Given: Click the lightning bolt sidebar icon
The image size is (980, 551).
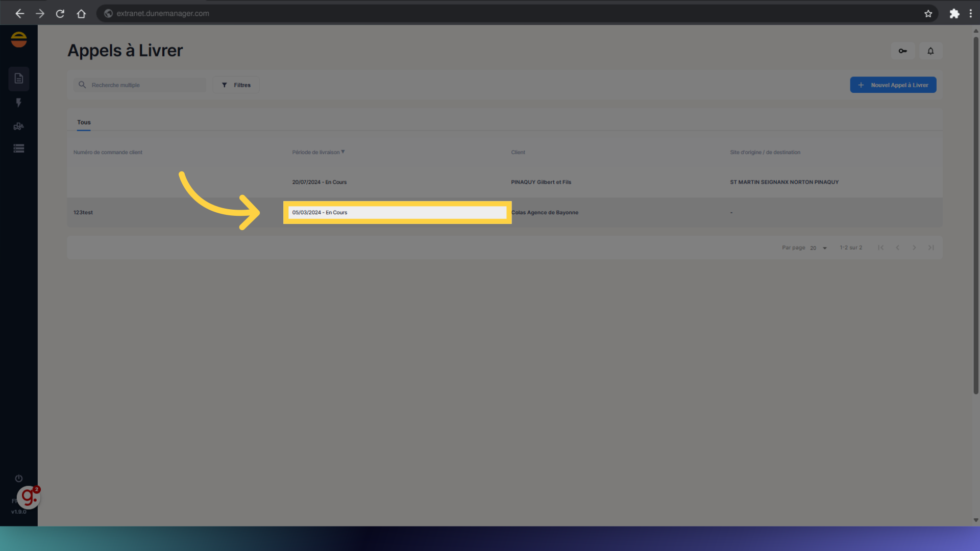Looking at the screenshot, I should 19,103.
